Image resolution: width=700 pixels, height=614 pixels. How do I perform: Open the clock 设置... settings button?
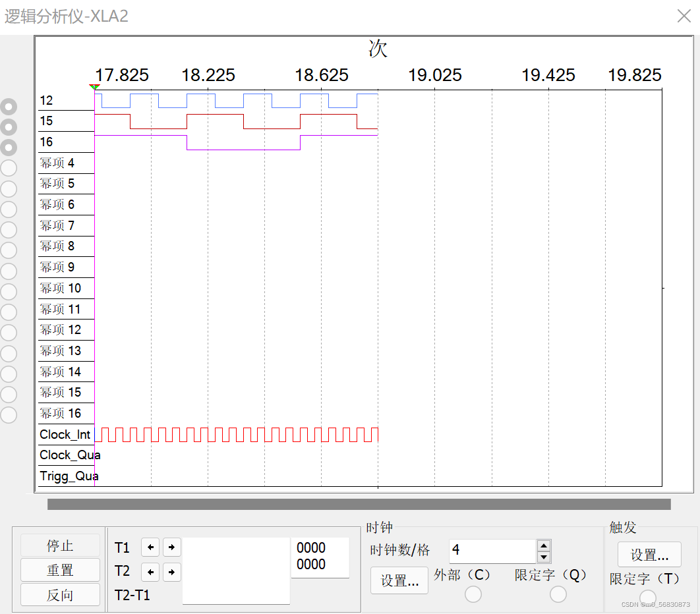coord(399,580)
